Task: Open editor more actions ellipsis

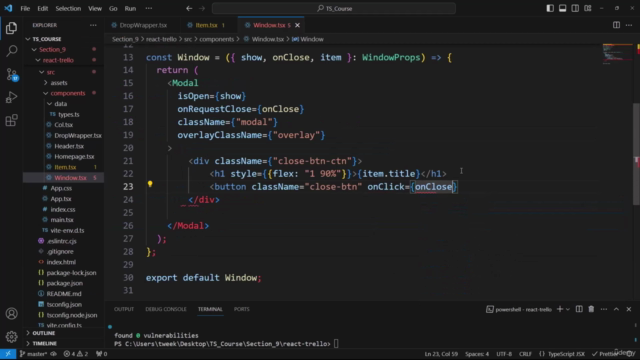Action: [629, 25]
